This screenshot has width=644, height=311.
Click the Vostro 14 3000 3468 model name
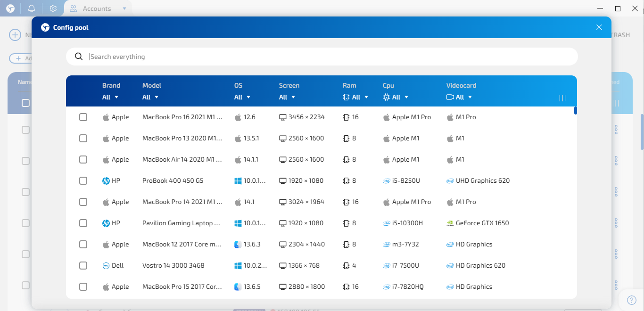point(173,265)
